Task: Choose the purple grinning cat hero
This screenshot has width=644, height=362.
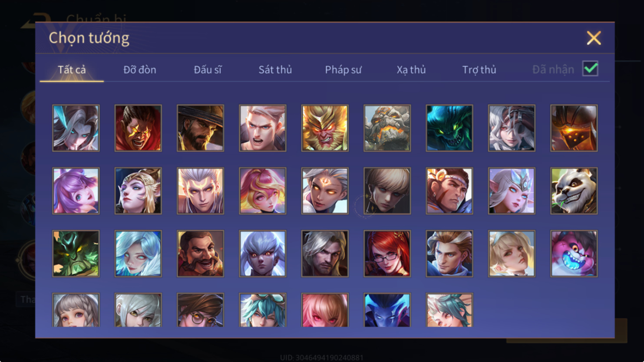Action: [574, 253]
